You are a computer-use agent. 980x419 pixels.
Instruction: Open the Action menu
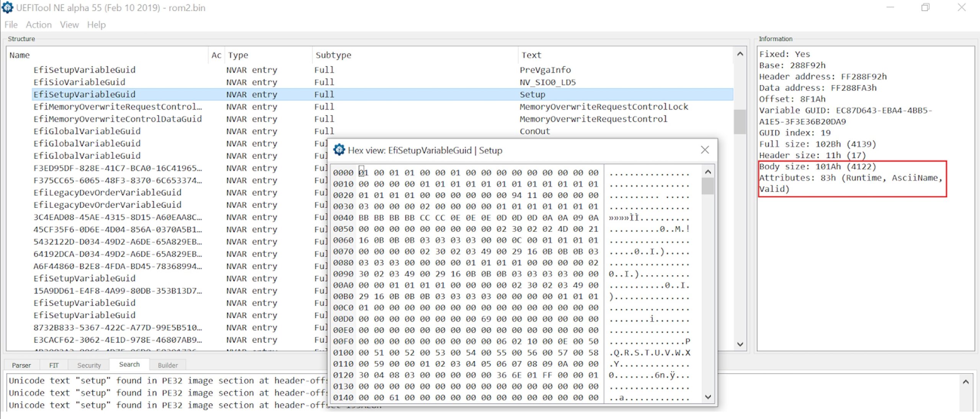click(x=38, y=25)
